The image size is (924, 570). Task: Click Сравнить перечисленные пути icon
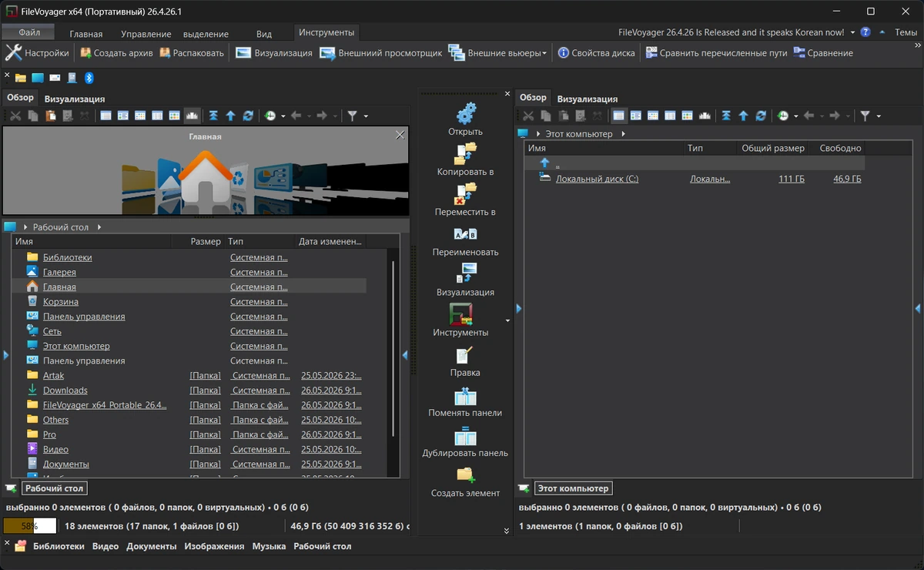coord(651,53)
